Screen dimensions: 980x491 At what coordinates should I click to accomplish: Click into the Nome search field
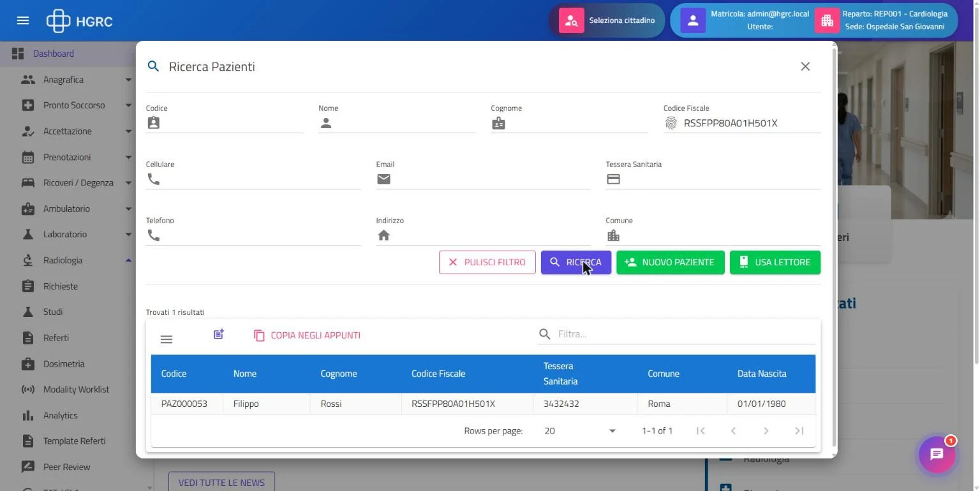click(x=397, y=123)
